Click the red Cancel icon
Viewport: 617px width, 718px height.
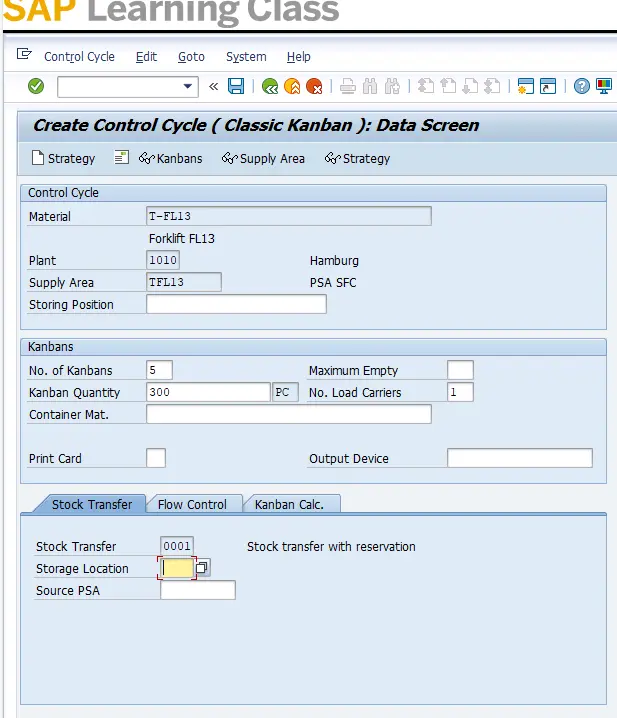click(x=314, y=86)
